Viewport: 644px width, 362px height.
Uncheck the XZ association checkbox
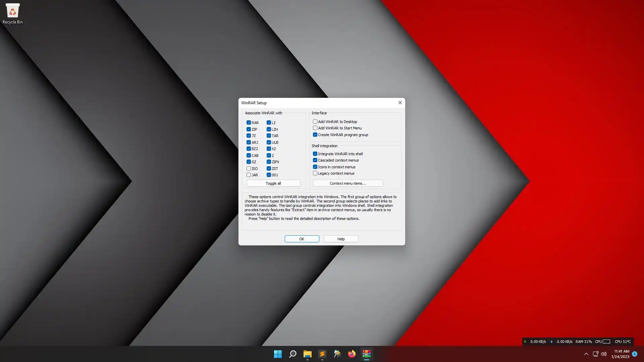[269, 149]
